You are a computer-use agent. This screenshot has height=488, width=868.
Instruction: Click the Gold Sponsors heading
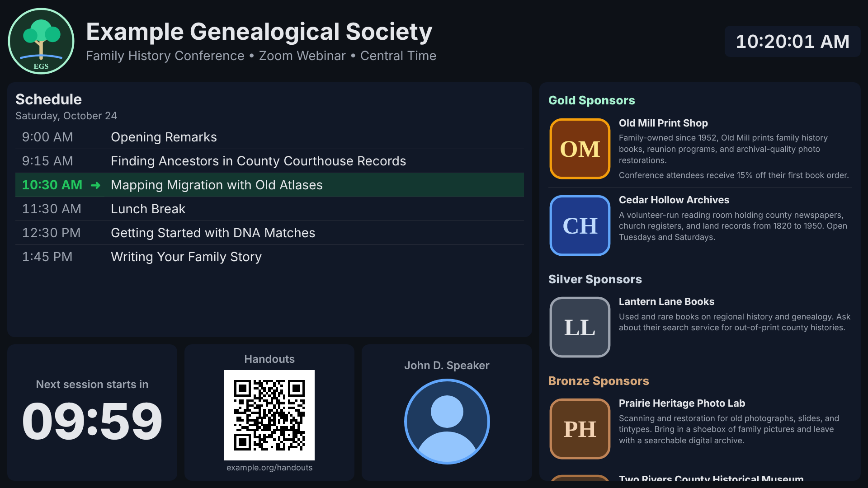click(591, 100)
